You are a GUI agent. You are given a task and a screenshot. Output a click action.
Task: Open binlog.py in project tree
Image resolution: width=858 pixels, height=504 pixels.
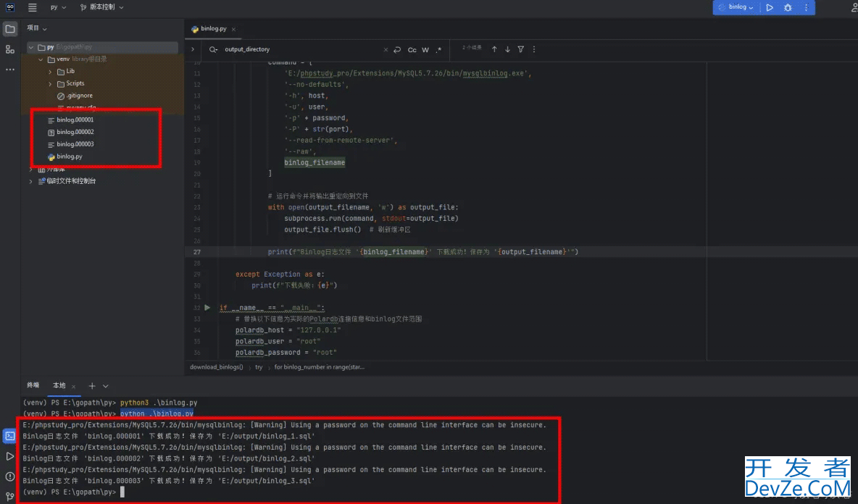pos(70,156)
